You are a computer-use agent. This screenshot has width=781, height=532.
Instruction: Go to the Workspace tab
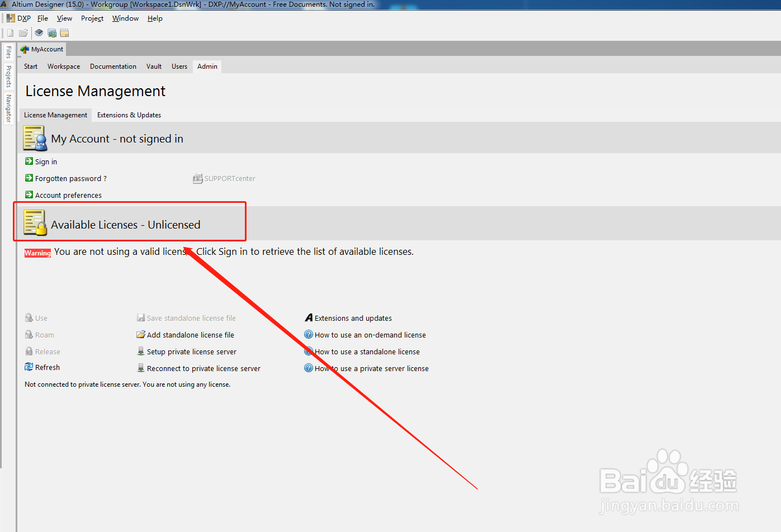click(x=64, y=66)
